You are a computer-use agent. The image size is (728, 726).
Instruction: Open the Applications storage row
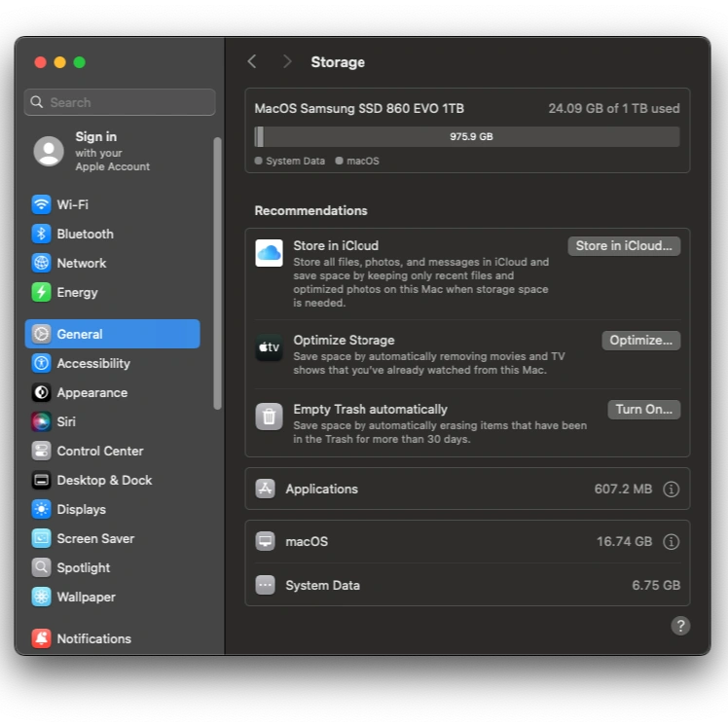(467, 490)
